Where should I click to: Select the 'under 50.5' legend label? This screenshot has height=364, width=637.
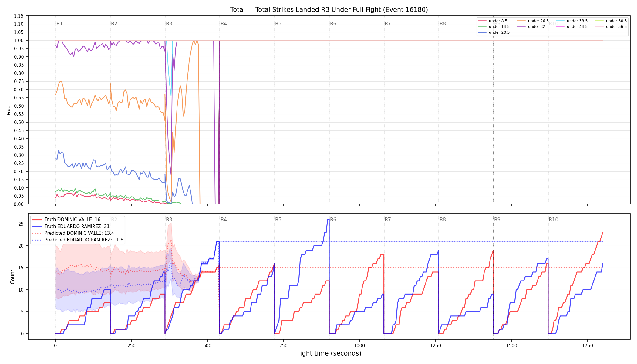tap(616, 21)
